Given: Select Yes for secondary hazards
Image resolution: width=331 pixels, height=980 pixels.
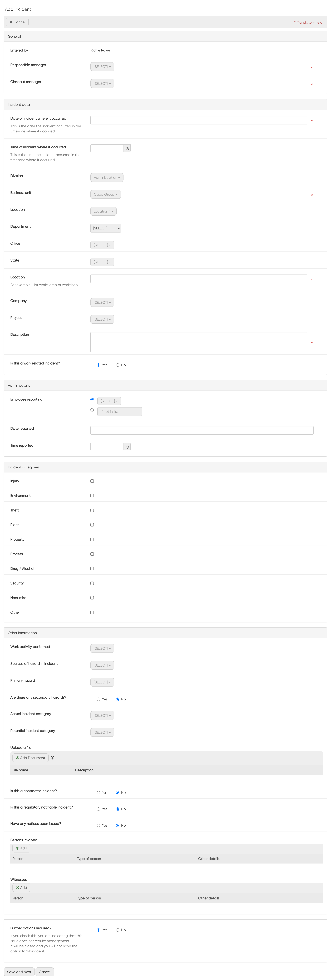Looking at the screenshot, I should 98,699.
